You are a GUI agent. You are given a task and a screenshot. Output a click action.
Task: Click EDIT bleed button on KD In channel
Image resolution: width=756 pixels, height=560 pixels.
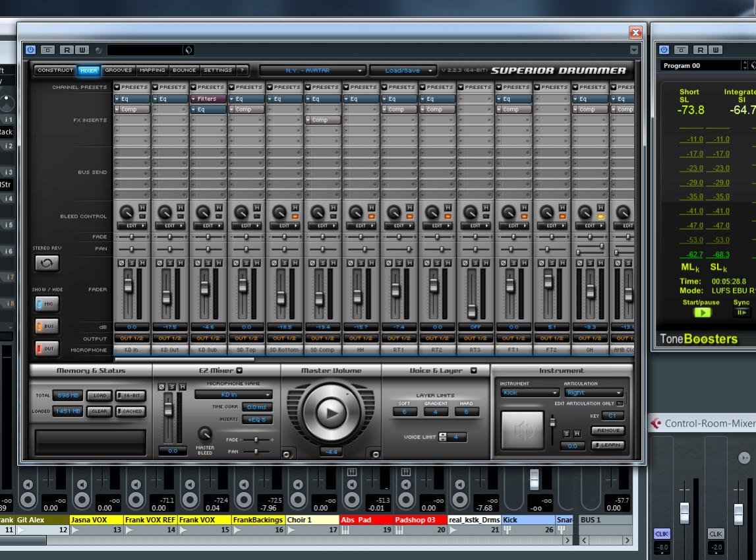pos(132,226)
